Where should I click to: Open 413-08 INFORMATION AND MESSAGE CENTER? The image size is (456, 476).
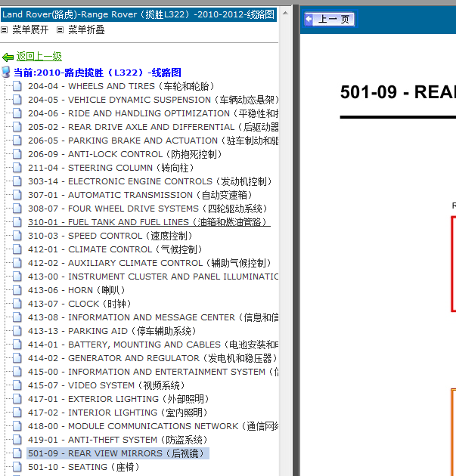pos(153,317)
